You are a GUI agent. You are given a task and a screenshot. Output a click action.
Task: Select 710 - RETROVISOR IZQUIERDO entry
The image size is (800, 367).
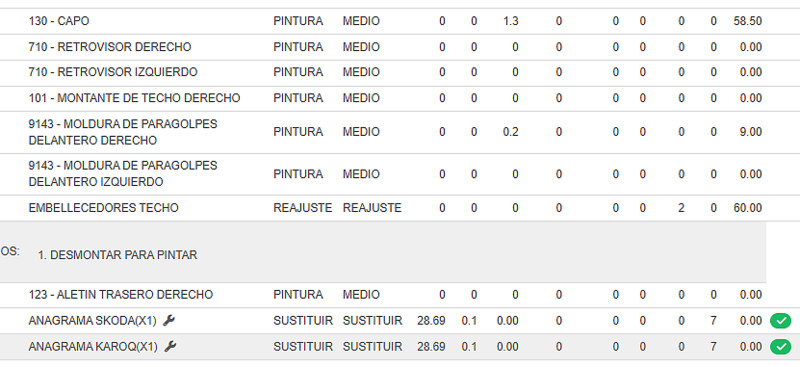pyautogui.click(x=113, y=72)
